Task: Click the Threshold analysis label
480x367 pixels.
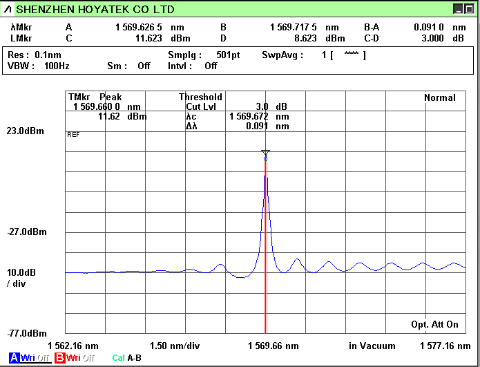Action: 200,97
